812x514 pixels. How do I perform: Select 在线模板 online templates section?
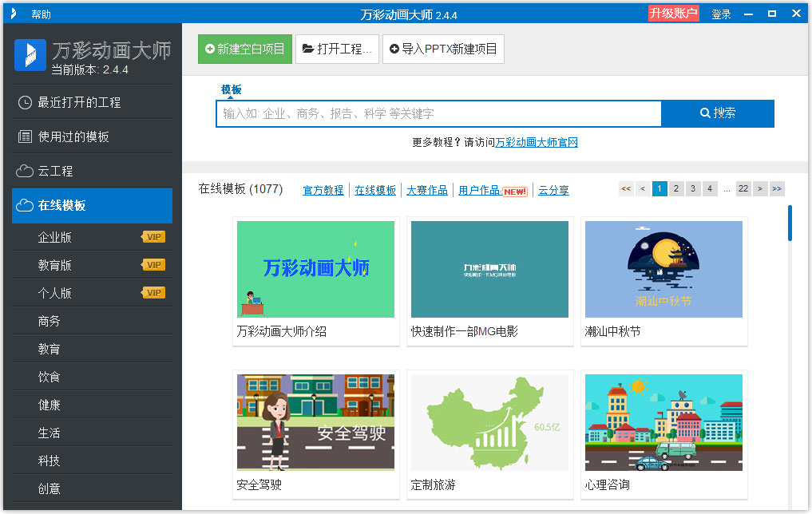(92, 205)
